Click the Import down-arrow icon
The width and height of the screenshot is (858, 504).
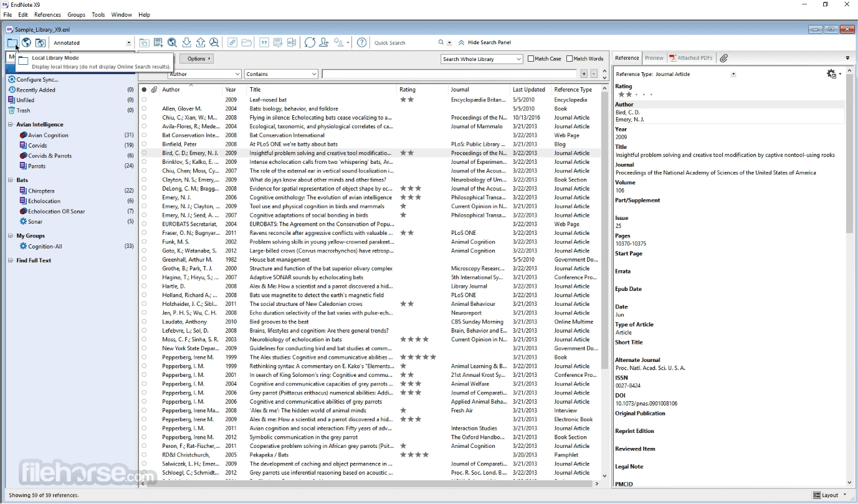click(x=186, y=42)
